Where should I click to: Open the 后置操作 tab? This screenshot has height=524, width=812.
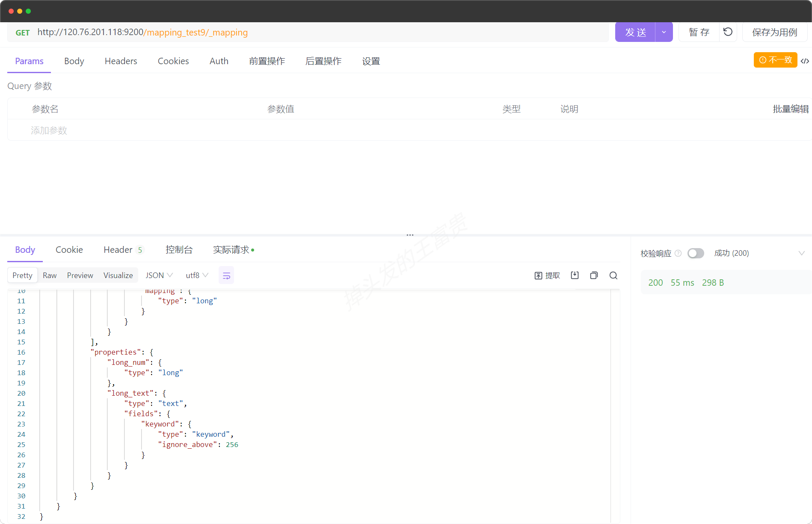[323, 61]
